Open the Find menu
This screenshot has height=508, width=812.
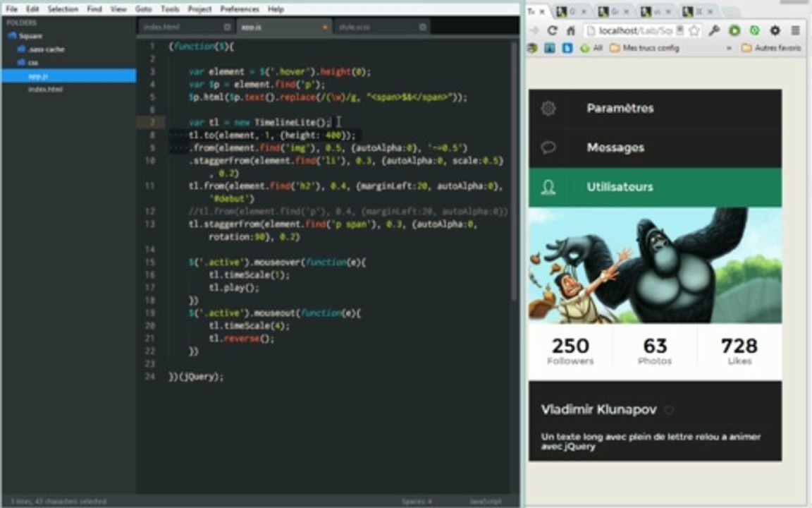(x=94, y=8)
